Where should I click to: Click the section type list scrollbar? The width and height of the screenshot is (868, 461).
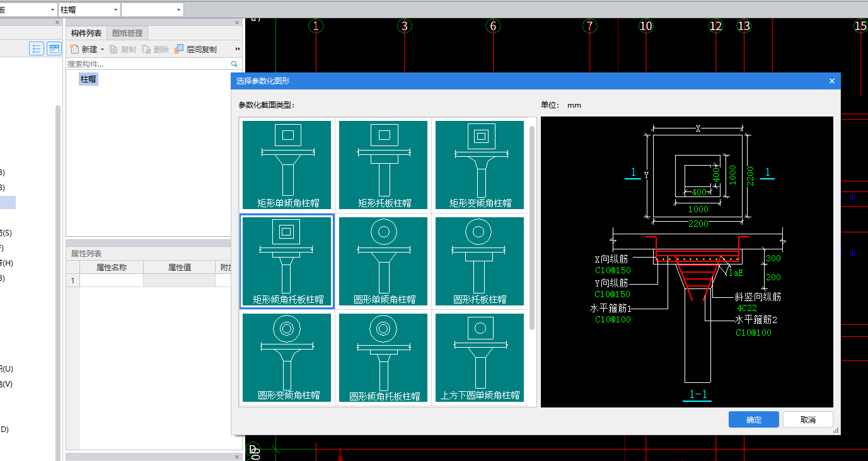pos(532,227)
